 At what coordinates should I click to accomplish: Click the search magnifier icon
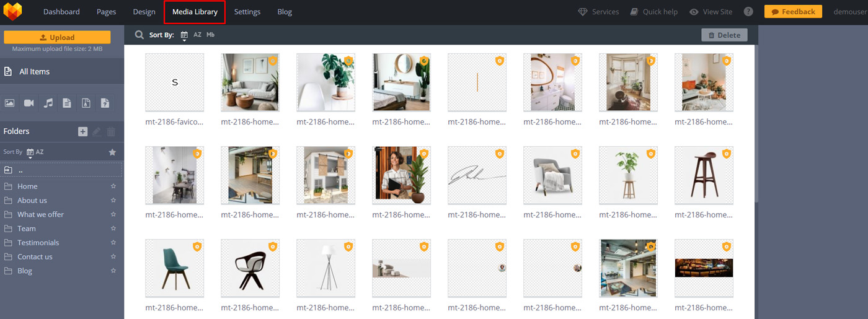pos(139,35)
